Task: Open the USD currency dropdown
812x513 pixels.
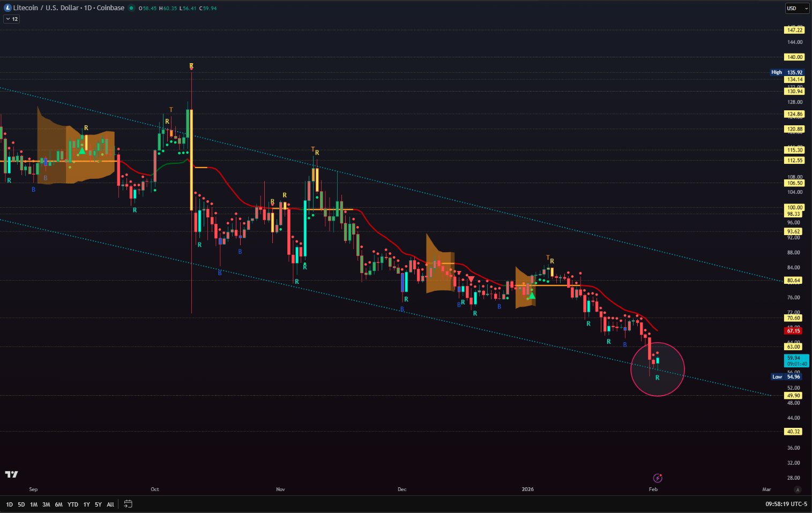Action: tap(798, 8)
